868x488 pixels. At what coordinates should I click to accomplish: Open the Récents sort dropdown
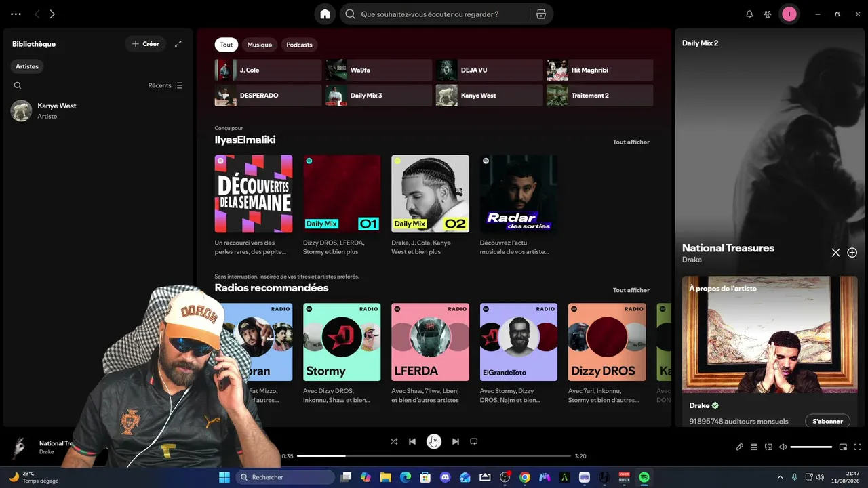click(165, 85)
